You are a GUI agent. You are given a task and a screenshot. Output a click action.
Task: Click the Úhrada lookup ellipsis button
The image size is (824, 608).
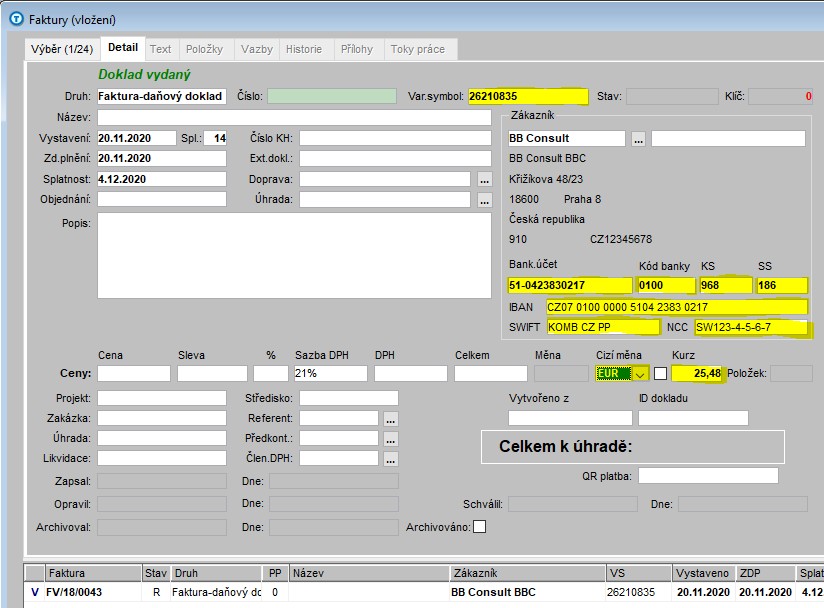coord(485,200)
